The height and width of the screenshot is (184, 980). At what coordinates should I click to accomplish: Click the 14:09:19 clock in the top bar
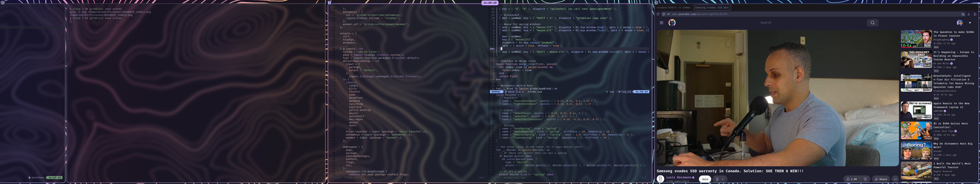490,3
